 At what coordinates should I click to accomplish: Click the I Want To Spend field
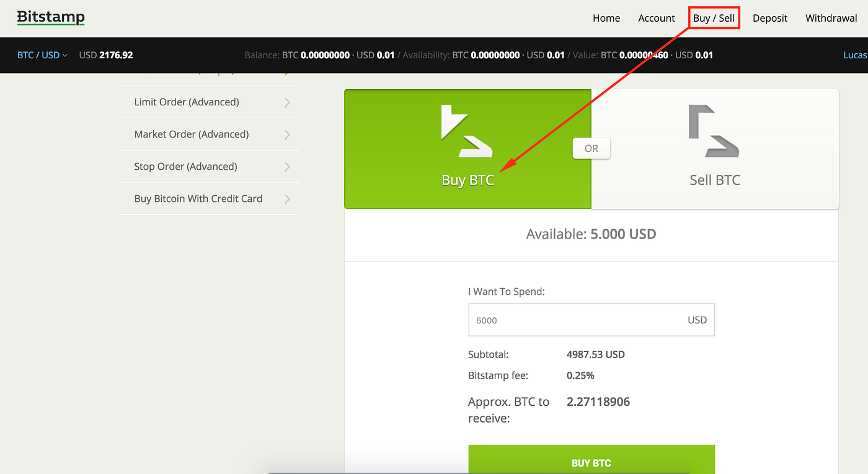(591, 320)
